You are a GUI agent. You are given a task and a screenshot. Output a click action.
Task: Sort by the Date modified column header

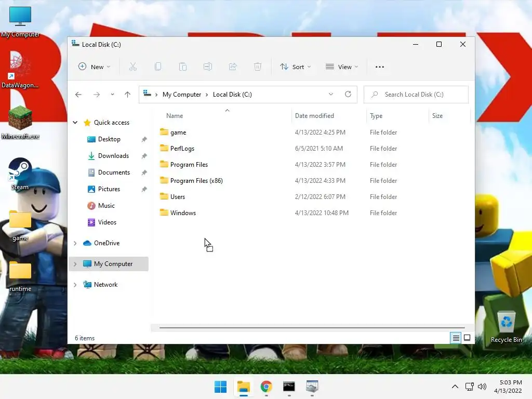coord(314,116)
